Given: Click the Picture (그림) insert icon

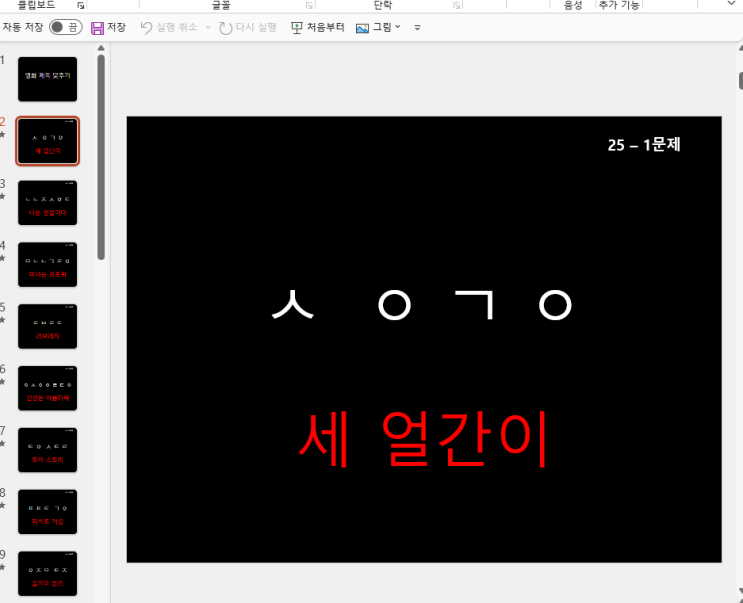Looking at the screenshot, I should [362, 28].
